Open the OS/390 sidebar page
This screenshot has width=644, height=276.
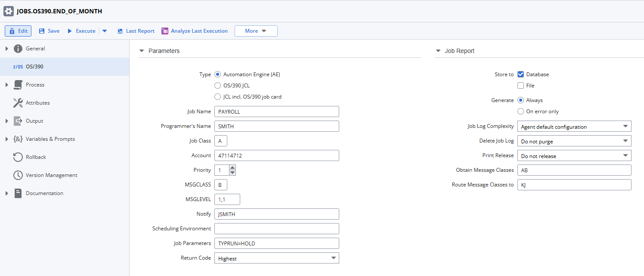(34, 67)
